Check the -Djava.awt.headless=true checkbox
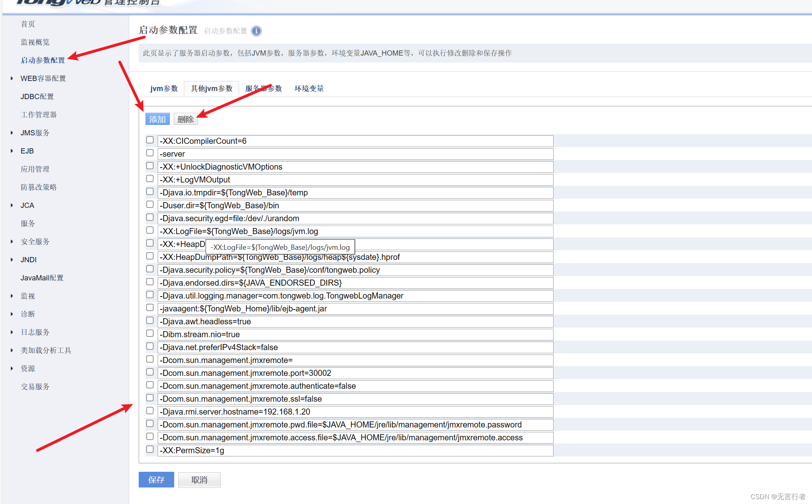Image resolution: width=812 pixels, height=504 pixels. [x=150, y=321]
